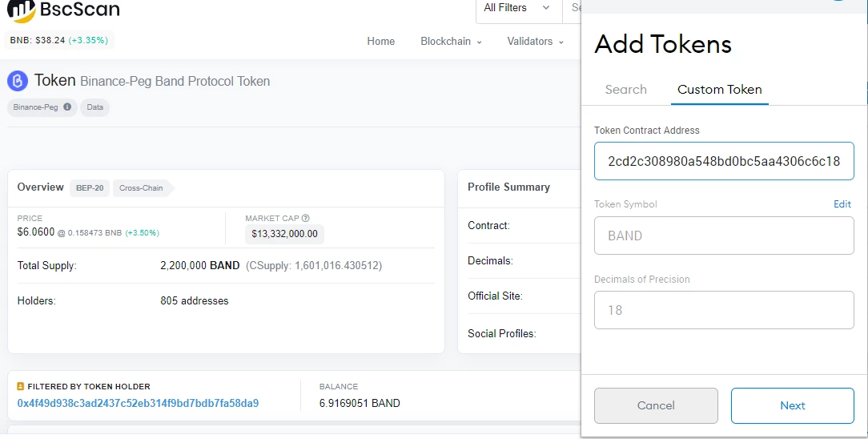Expand the Validators menu

coord(536,41)
